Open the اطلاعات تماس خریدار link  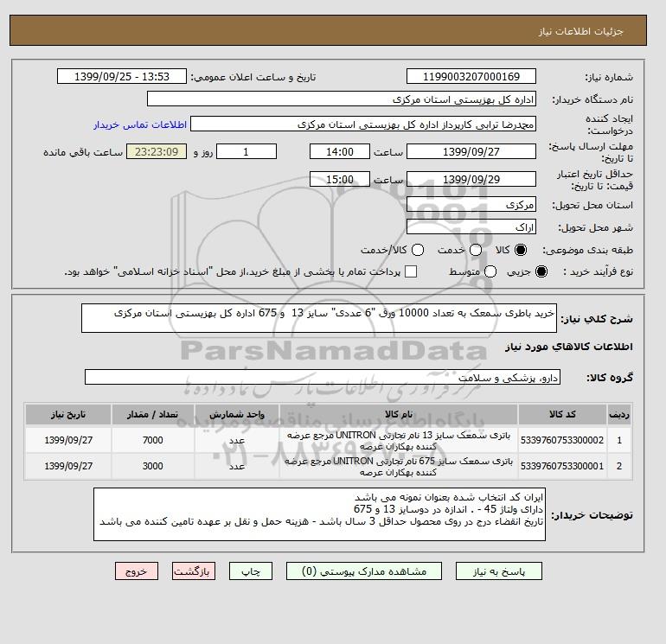[x=140, y=124]
